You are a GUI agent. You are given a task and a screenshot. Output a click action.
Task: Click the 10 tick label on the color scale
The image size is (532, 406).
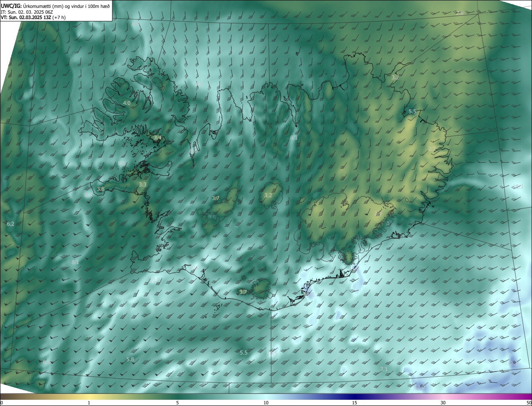point(266,403)
